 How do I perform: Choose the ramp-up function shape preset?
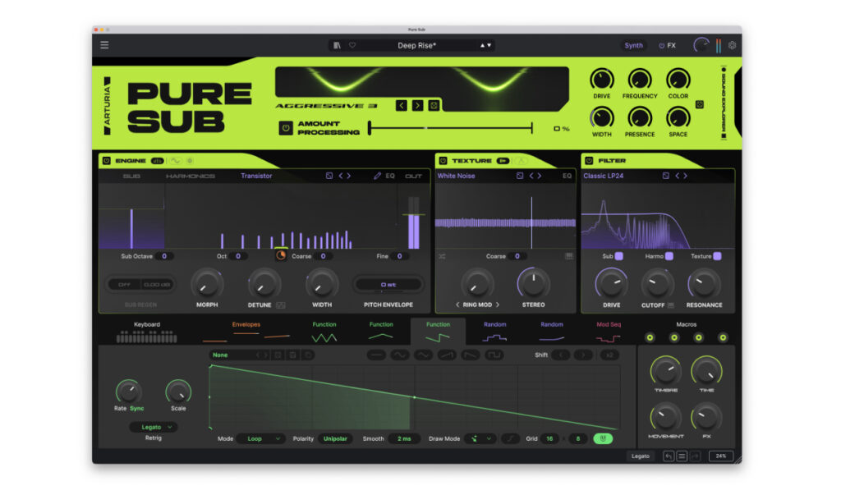(x=447, y=355)
